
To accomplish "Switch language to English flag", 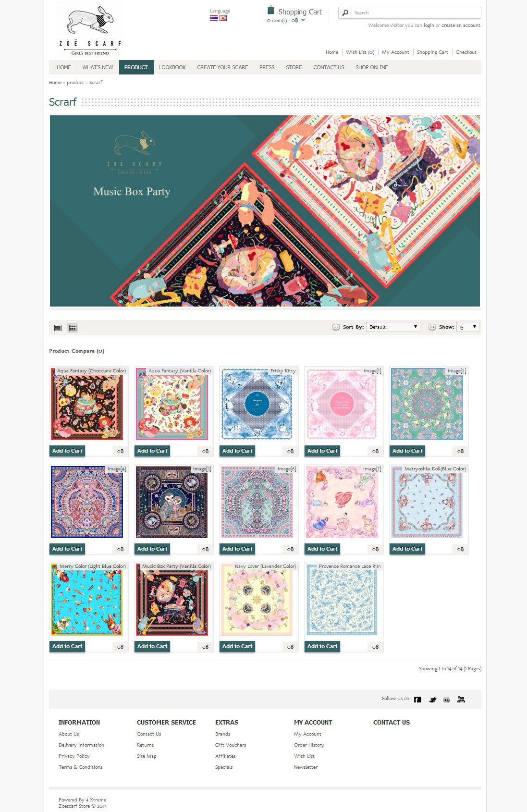I will pyautogui.click(x=223, y=18).
